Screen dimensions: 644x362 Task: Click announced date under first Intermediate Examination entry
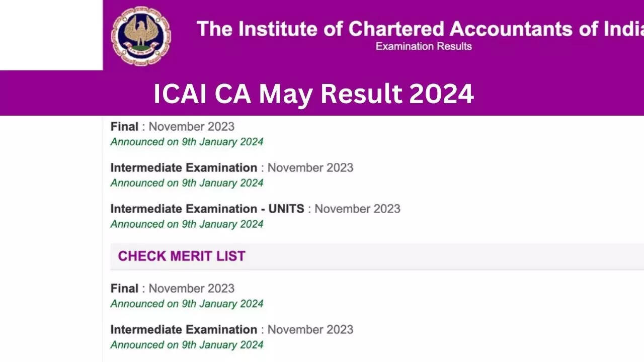(187, 183)
